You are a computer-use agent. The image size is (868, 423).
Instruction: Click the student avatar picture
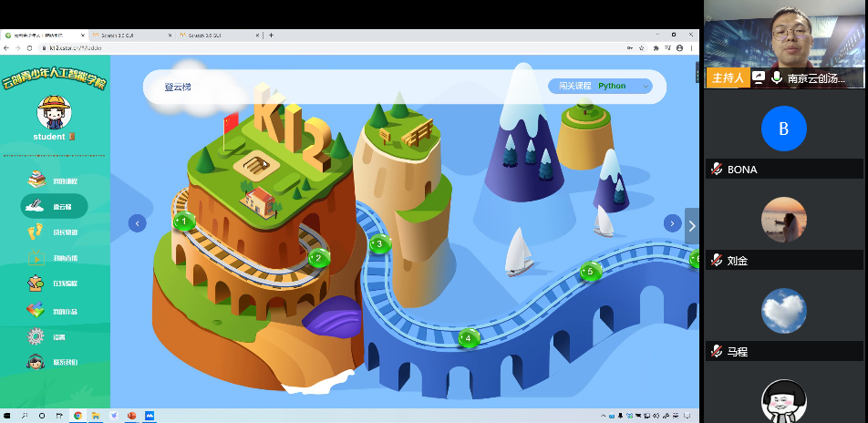point(54,112)
